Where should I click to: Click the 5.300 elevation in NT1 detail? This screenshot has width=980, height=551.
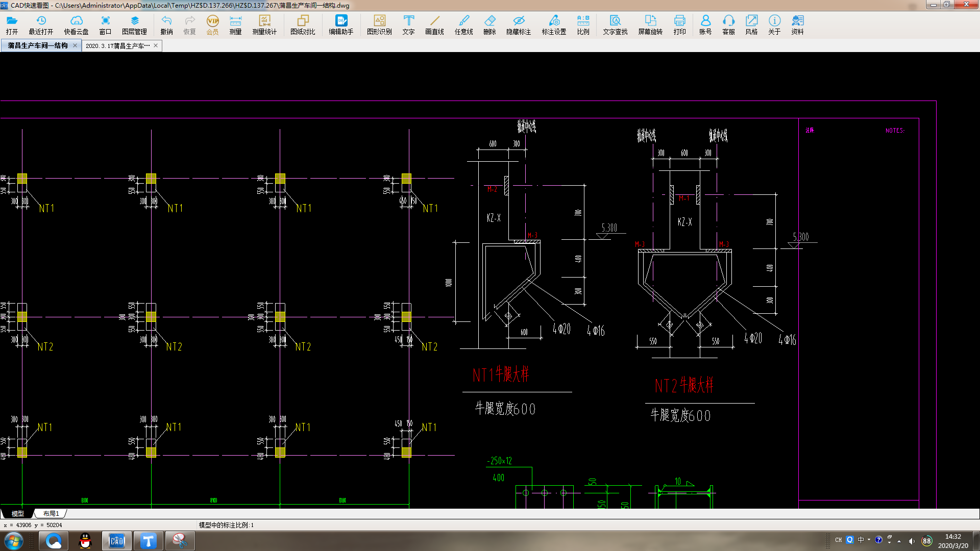point(609,228)
